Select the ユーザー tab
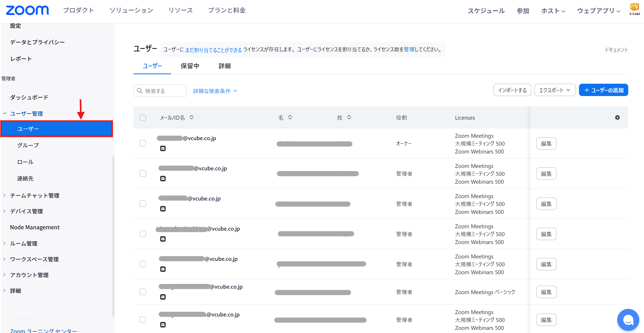The width and height of the screenshot is (644, 333). click(x=152, y=66)
